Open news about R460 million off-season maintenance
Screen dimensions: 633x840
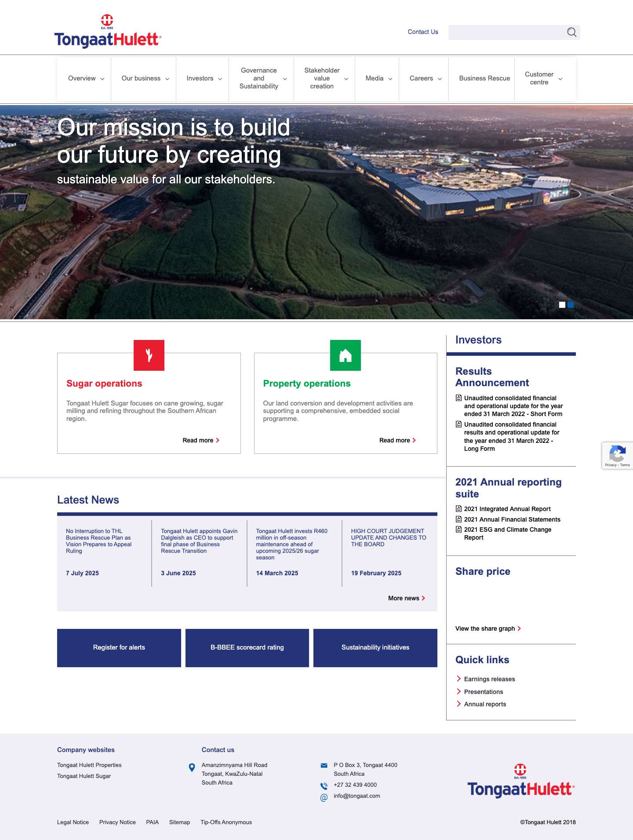(x=292, y=544)
